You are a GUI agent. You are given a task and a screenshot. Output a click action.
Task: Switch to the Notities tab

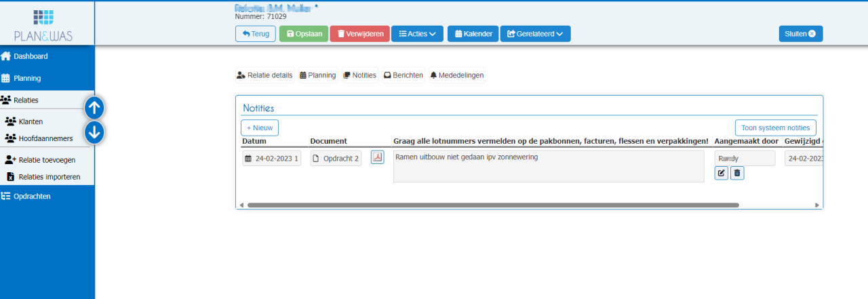point(359,75)
